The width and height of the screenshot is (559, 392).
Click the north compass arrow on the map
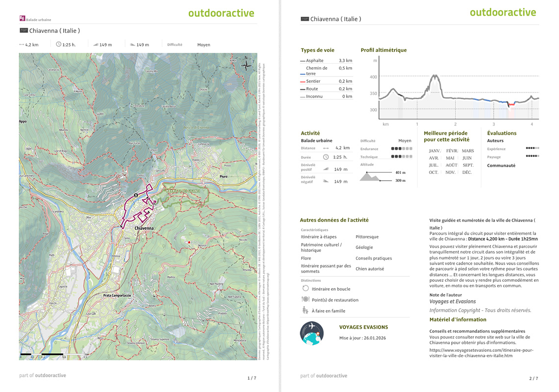click(x=246, y=64)
